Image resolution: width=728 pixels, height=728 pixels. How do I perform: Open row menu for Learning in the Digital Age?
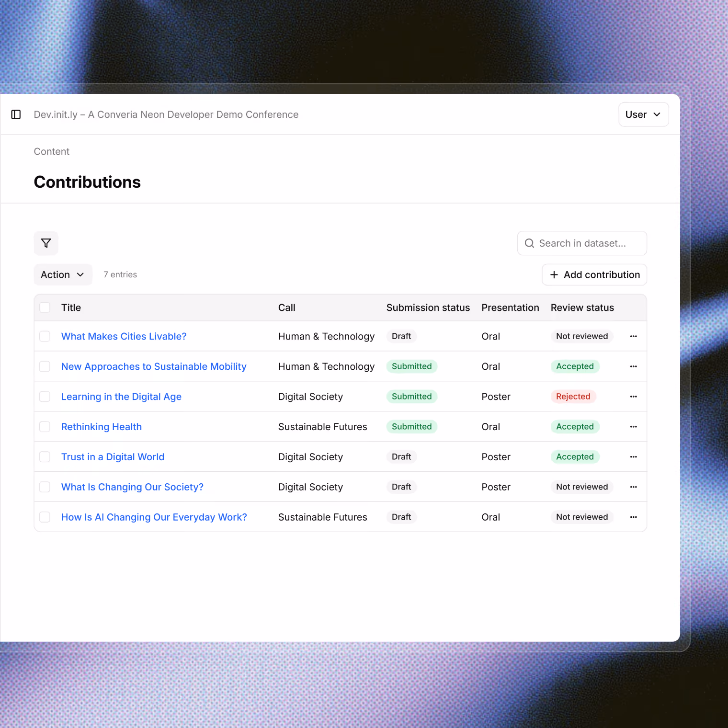tap(633, 397)
